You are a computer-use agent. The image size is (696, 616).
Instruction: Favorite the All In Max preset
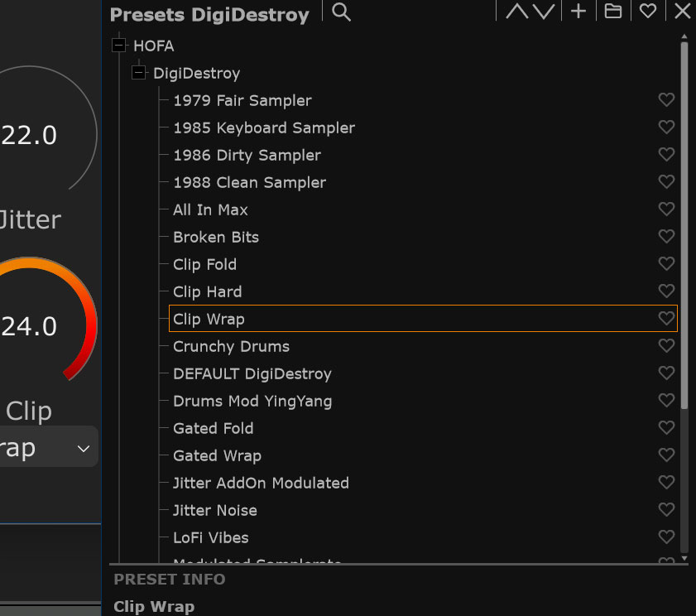tap(666, 209)
